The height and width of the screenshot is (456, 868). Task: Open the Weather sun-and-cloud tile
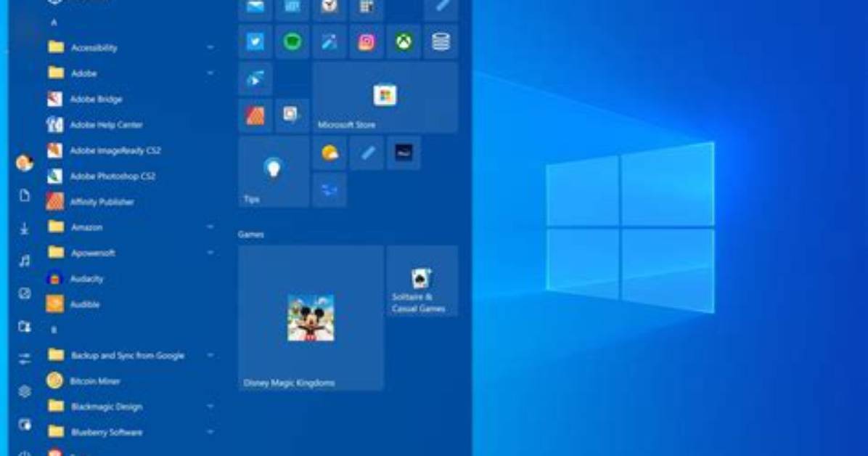point(329,153)
